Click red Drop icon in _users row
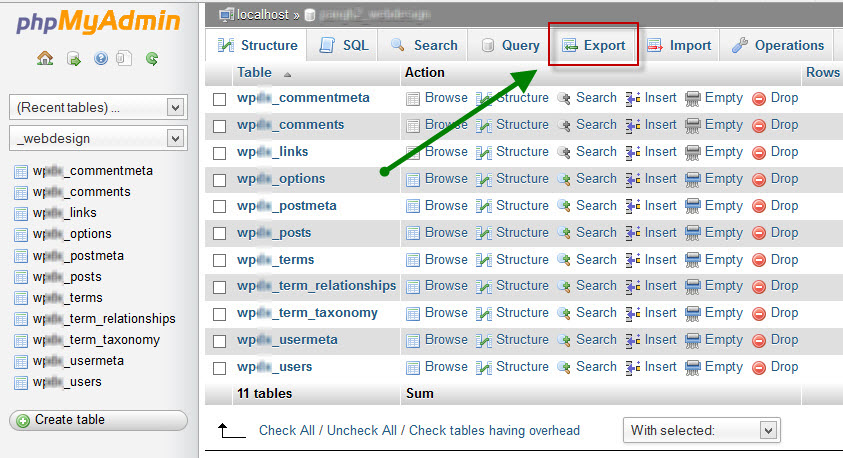843x458 pixels. pyautogui.click(x=759, y=368)
